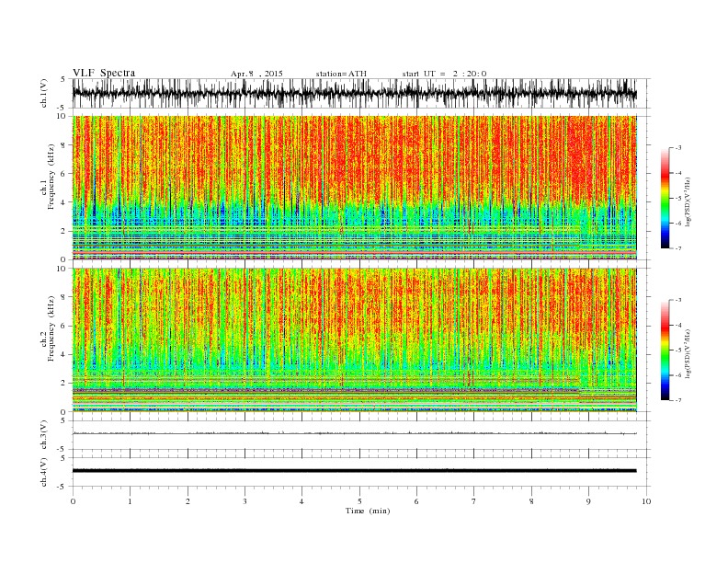This screenshot has width=728, height=563.
Task: Click the "5" volt tick of ch.1 waveform
Action: (x=63, y=79)
